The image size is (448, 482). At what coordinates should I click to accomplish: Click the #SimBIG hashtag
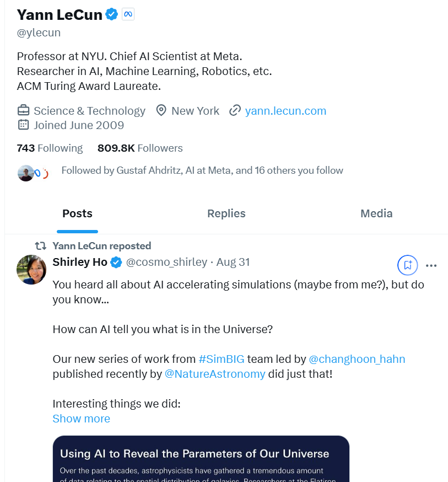click(222, 359)
